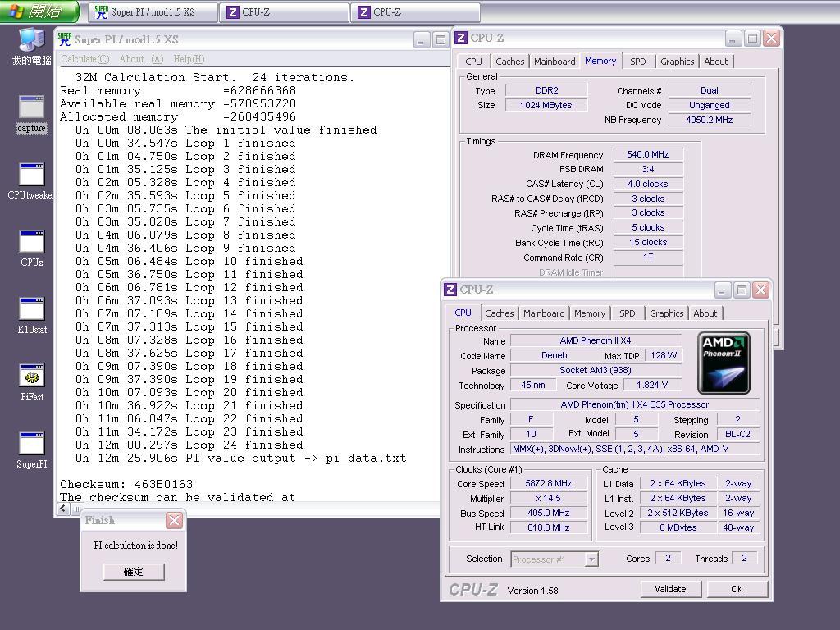The width and height of the screenshot is (840, 630).
Task: Click the Bus Speed value 405.0 MHz
Action: [x=548, y=513]
